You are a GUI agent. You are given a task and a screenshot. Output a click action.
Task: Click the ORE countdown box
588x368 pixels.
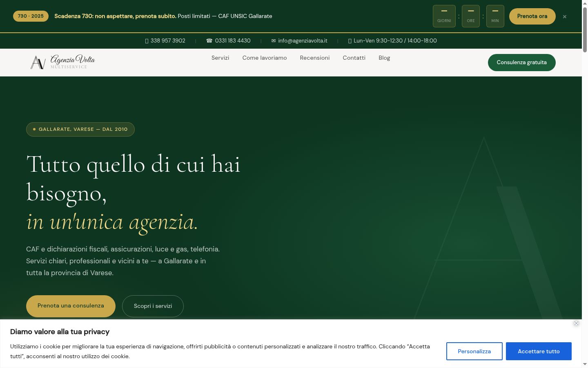[x=471, y=16]
